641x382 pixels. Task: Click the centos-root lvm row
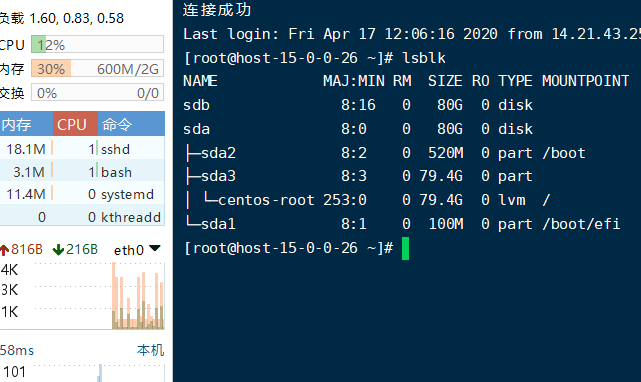pos(367,200)
